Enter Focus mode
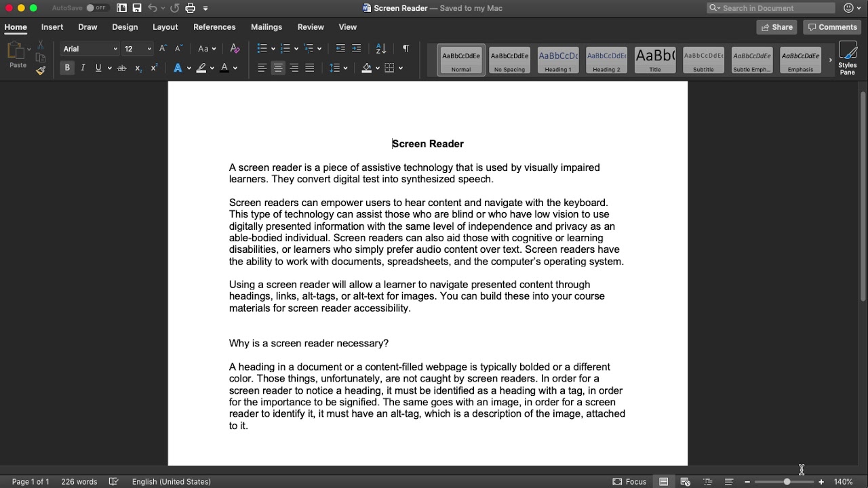 tap(629, 482)
